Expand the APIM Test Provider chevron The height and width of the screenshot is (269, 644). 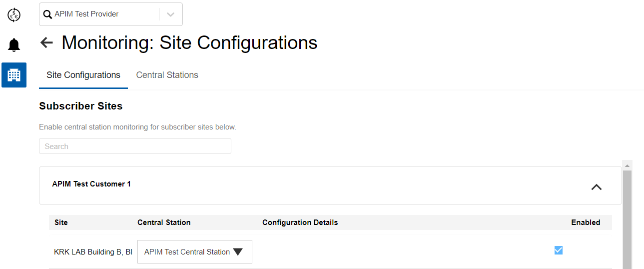tap(170, 14)
